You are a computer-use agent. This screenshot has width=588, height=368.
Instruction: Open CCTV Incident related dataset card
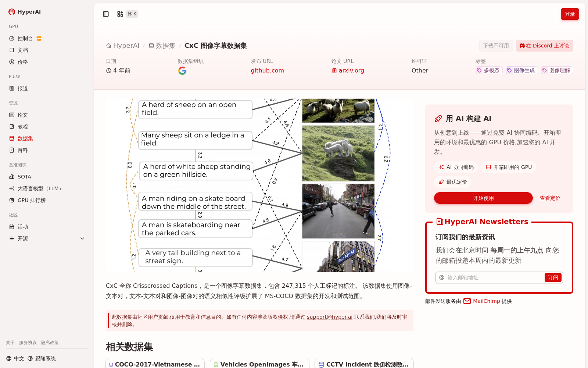[x=364, y=363]
